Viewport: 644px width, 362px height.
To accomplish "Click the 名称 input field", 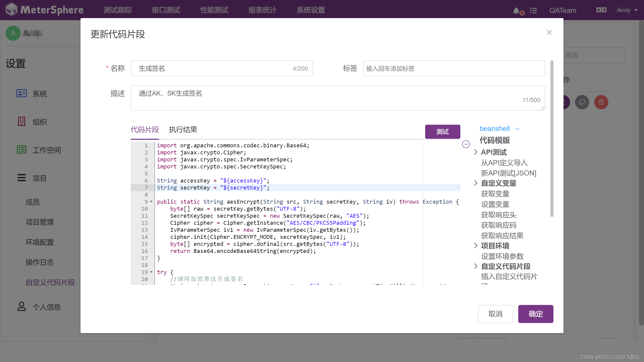I will tap(214, 68).
